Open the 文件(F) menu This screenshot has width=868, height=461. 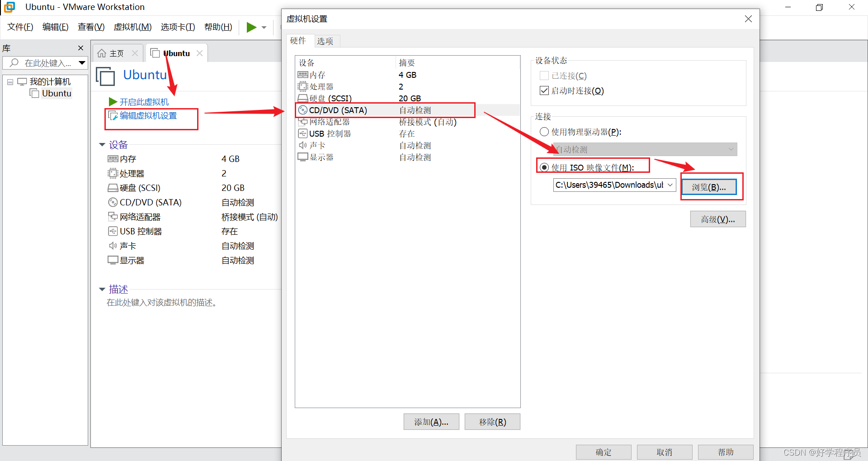[x=20, y=27]
